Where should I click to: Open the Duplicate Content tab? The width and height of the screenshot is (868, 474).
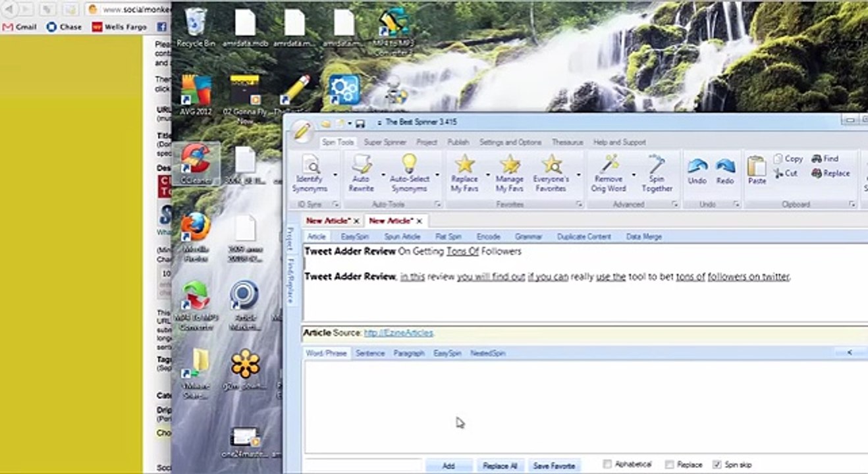click(x=584, y=236)
